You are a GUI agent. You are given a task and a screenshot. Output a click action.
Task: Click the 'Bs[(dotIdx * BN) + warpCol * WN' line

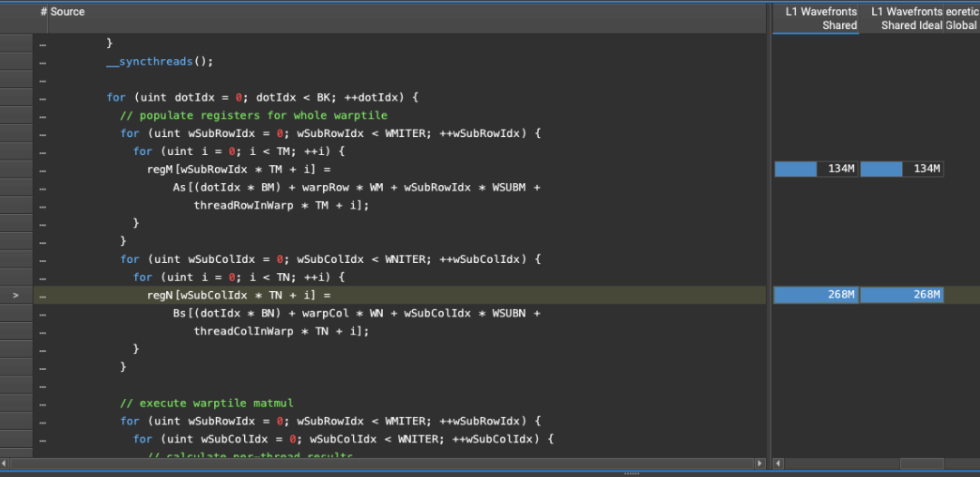(357, 313)
